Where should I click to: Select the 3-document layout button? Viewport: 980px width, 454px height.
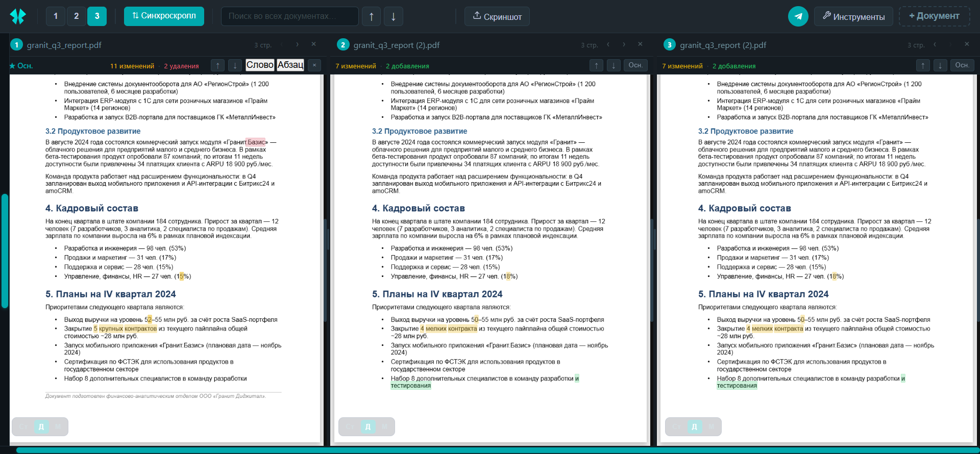coord(97,16)
